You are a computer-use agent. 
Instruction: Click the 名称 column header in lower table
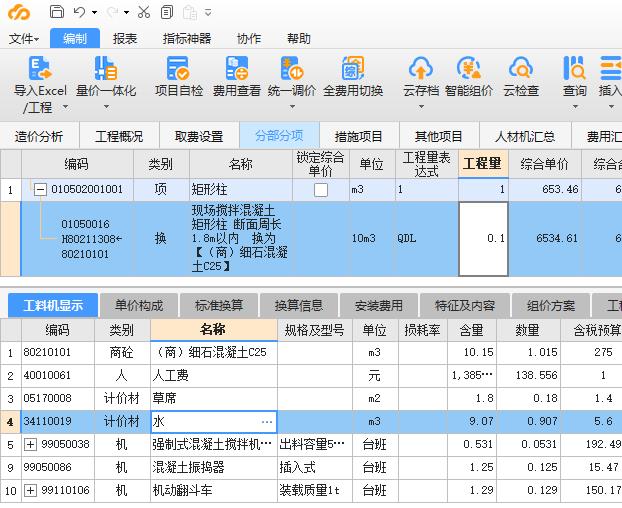coord(213,330)
